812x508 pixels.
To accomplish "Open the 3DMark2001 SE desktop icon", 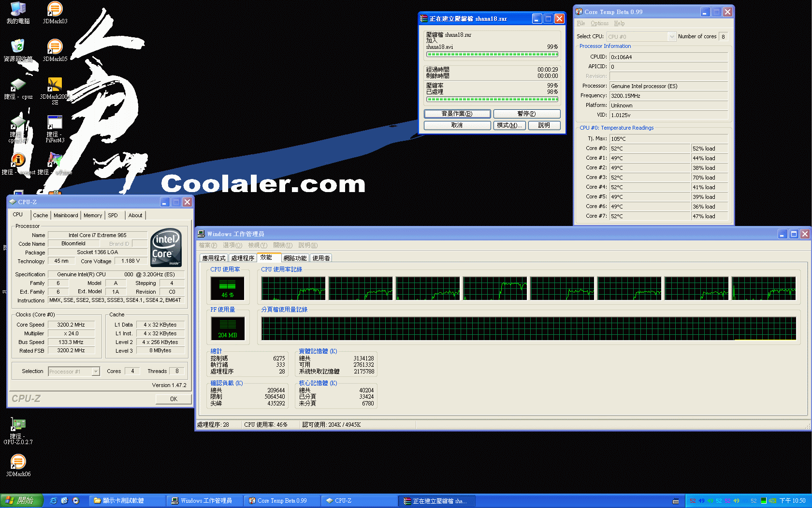I will coord(55,91).
